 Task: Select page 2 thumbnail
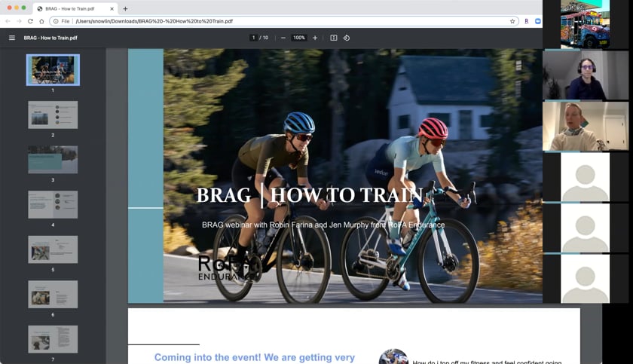(x=53, y=115)
